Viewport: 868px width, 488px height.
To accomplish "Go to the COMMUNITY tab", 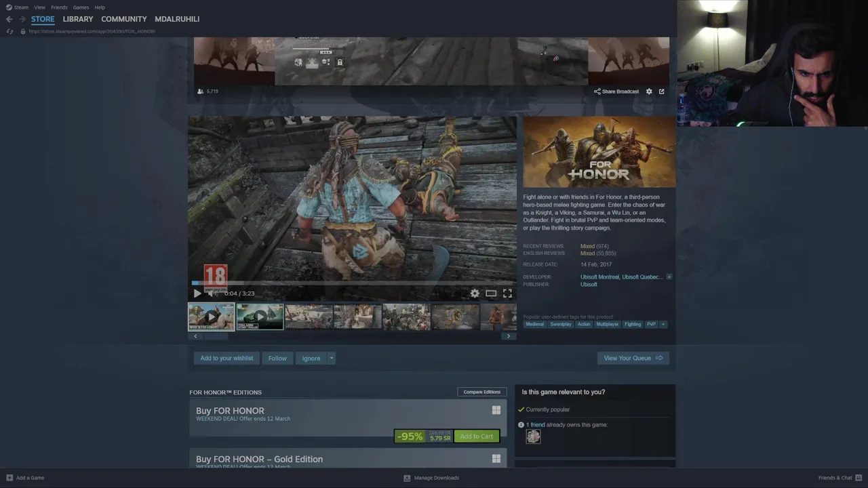I will point(124,19).
